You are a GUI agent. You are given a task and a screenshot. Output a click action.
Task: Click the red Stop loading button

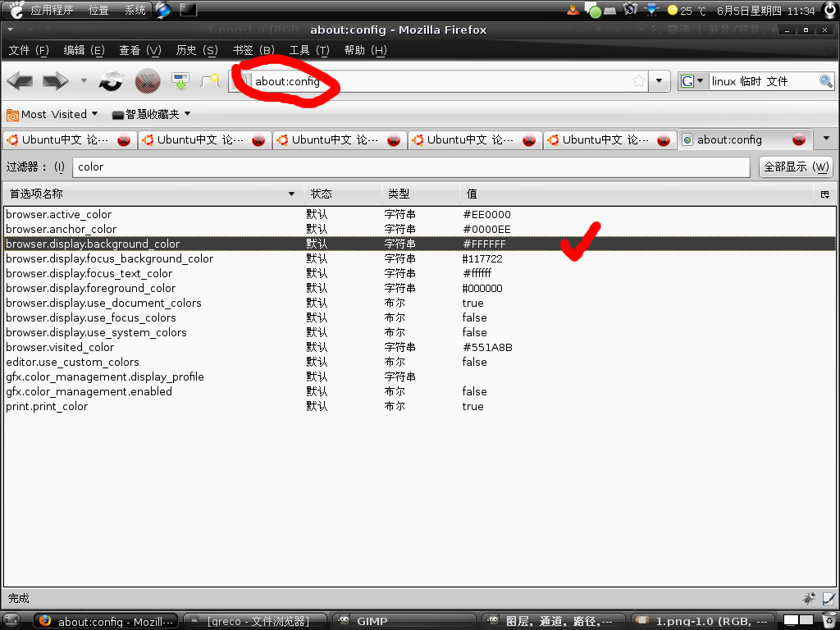pyautogui.click(x=148, y=81)
